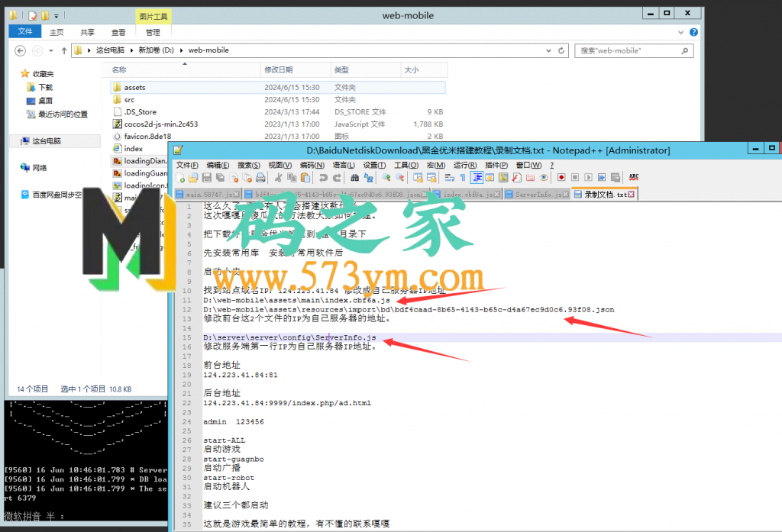Save the current document in Notepad++
This screenshot has width=782, height=532.
tap(206, 178)
